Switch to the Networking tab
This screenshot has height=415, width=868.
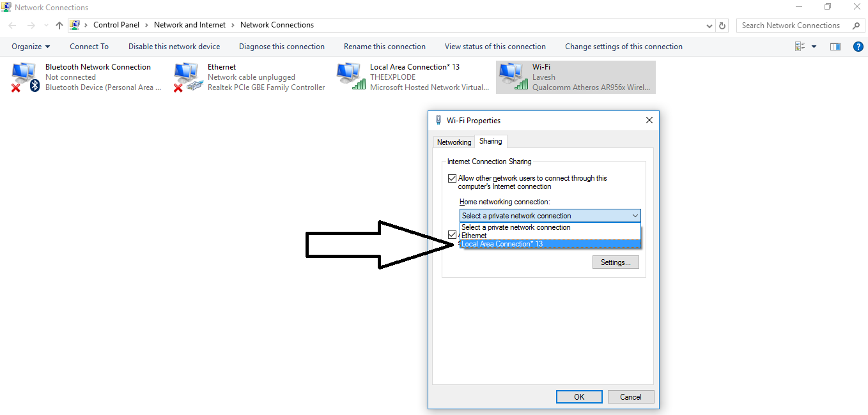pos(454,142)
